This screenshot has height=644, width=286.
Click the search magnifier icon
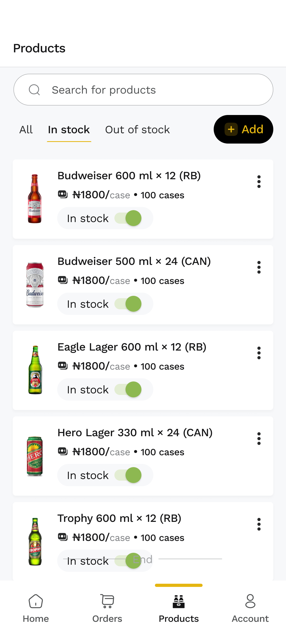pyautogui.click(x=34, y=90)
